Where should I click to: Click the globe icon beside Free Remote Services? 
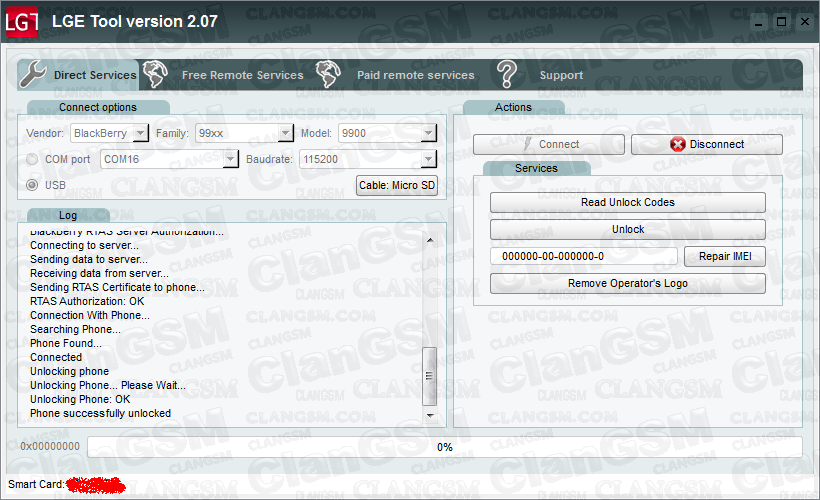click(155, 74)
